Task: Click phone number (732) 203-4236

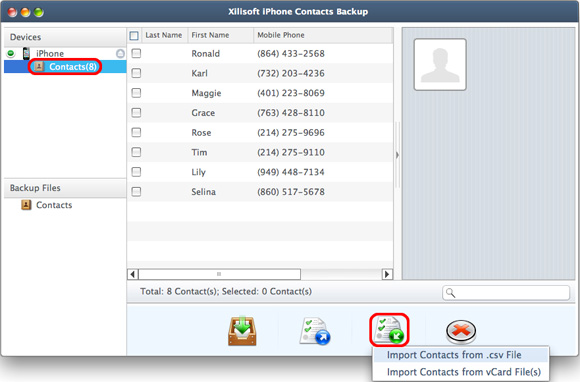Action: coord(291,73)
